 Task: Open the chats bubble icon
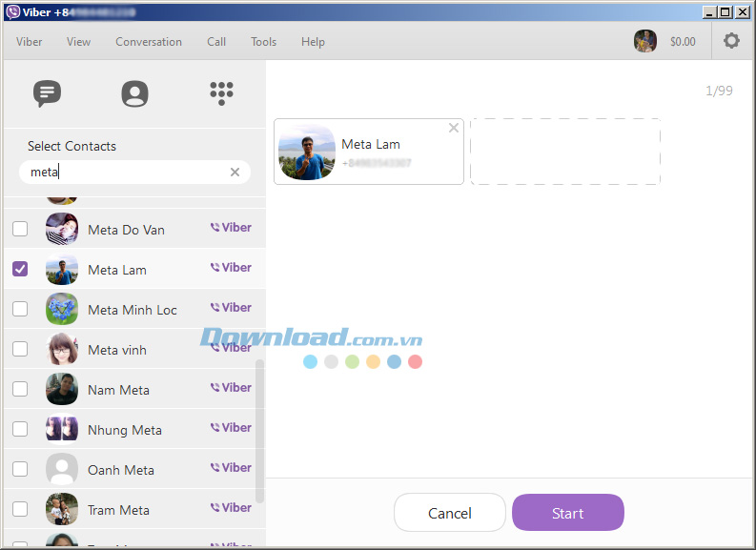coord(47,93)
